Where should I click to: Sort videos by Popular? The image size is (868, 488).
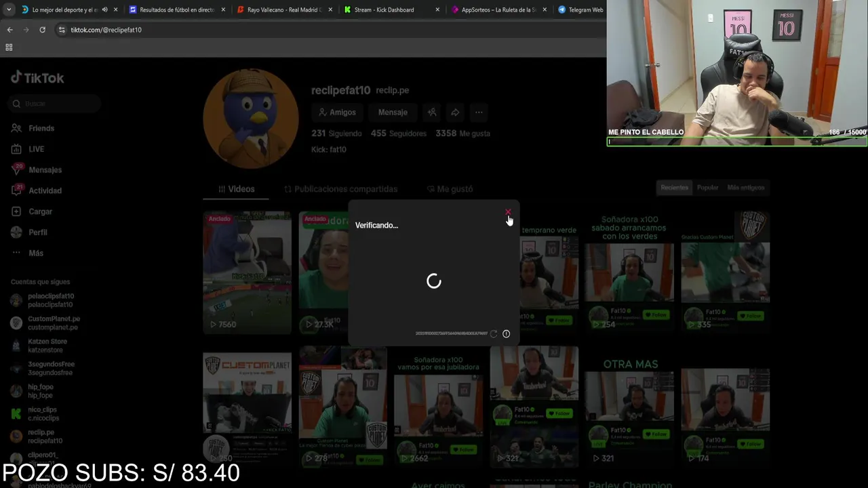(x=707, y=187)
